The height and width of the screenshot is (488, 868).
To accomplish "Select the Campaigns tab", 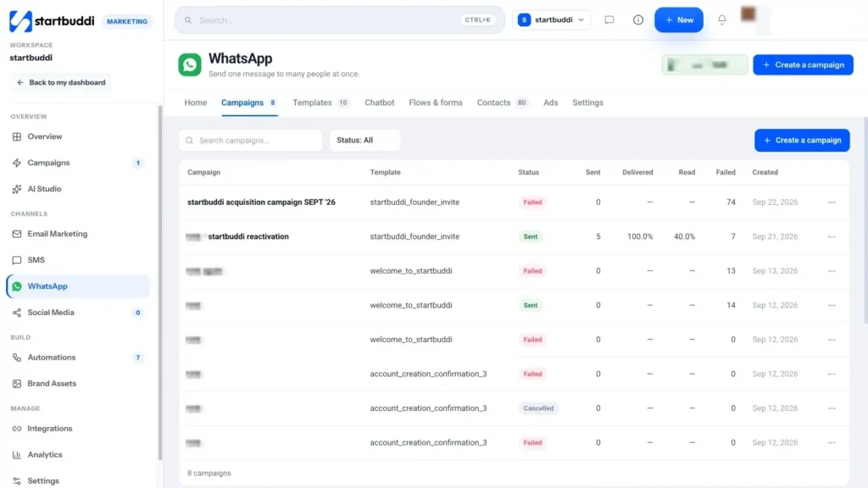I will (249, 103).
